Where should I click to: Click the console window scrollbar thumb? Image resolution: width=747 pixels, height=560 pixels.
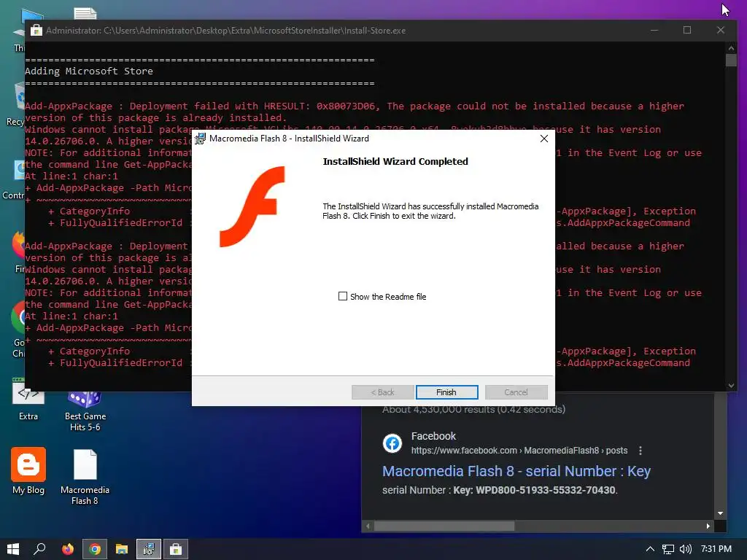click(x=731, y=60)
